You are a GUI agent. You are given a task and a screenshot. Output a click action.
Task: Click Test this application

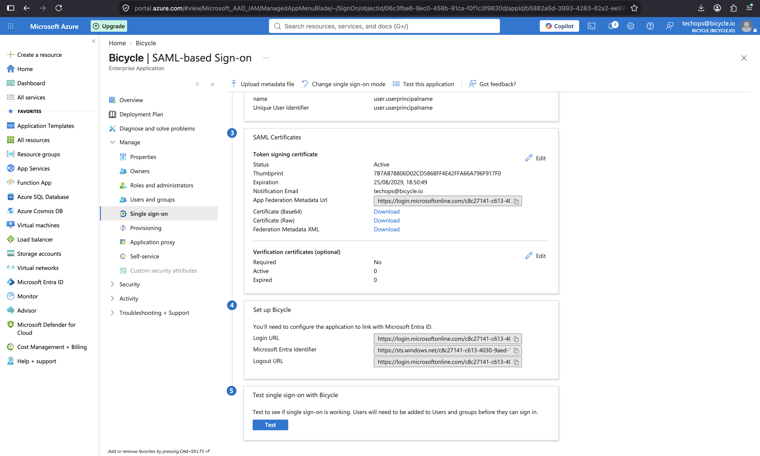pyautogui.click(x=423, y=84)
